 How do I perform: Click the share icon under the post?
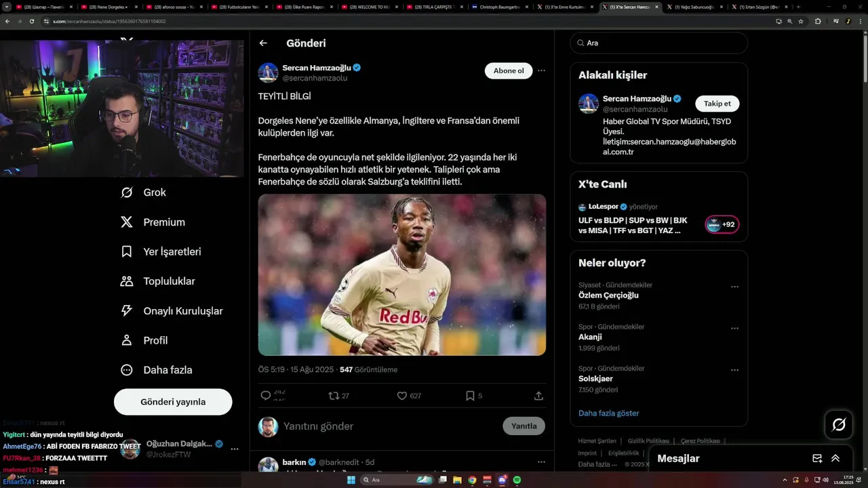(x=538, y=396)
